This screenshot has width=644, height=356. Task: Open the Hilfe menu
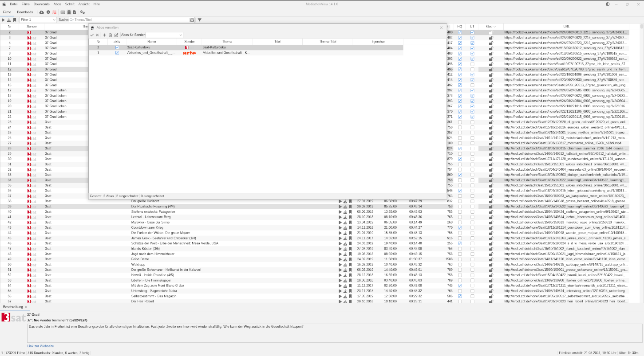pos(96,4)
